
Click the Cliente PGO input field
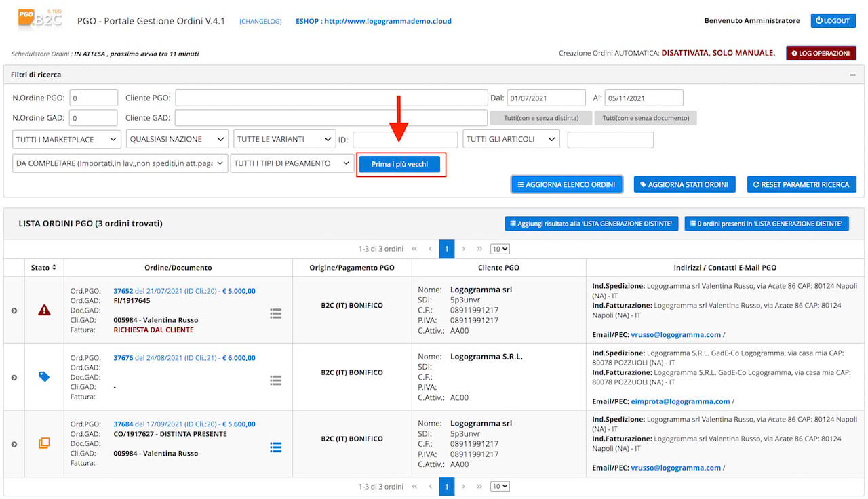coord(330,98)
